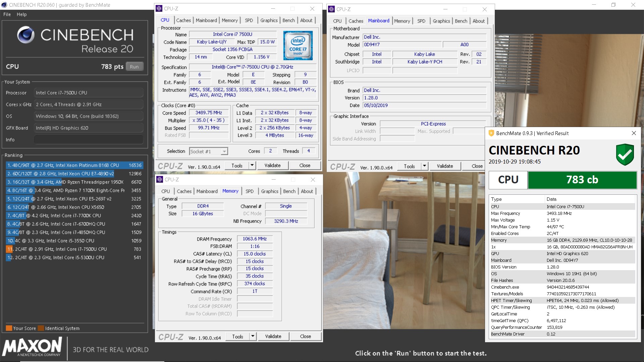644x362 pixels.
Task: Click the BenchMate shield icon in title bar
Action: coord(491,133)
